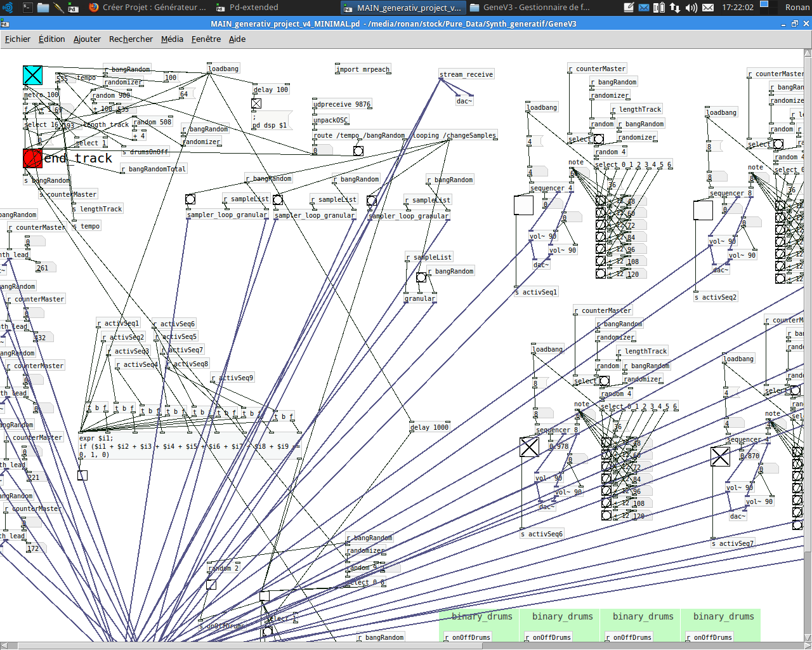Click bang above the standalone granular object
The width and height of the screenshot is (812, 650).
(421, 277)
